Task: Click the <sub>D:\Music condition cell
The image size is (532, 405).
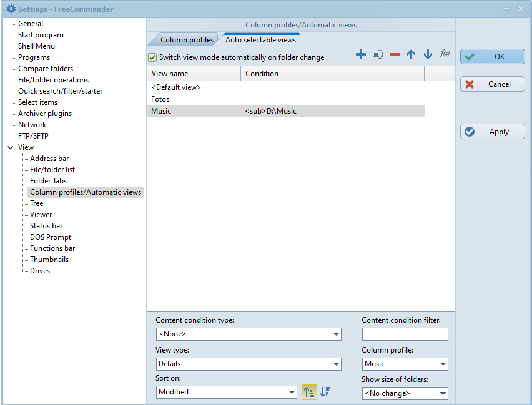Action: pyautogui.click(x=271, y=111)
